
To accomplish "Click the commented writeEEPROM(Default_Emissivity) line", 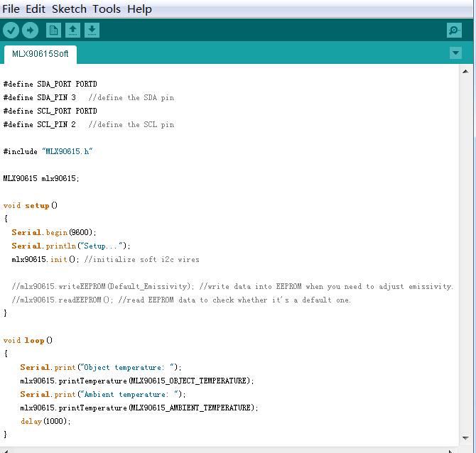I will [232, 286].
